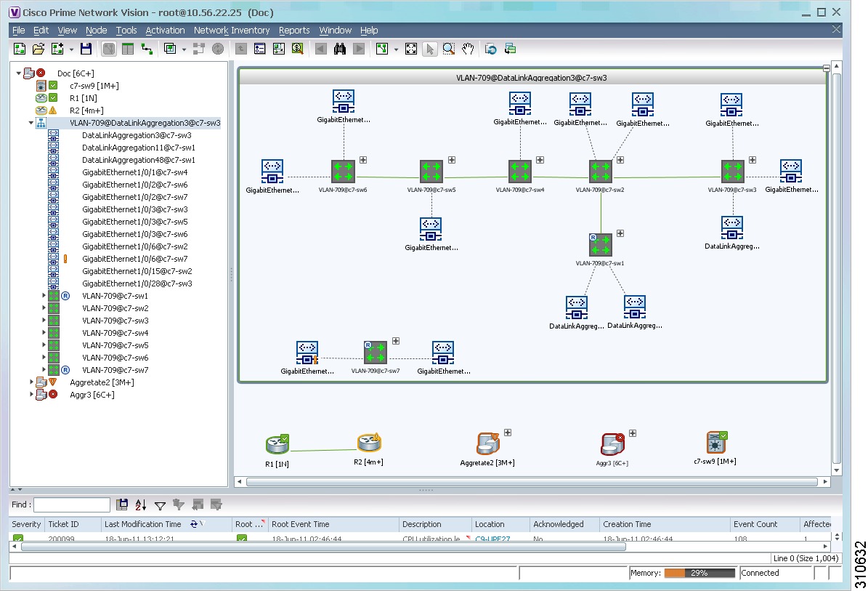Image resolution: width=868 pixels, height=591 pixels.
Task: Save the map with the floppy disk icon
Action: click(86, 49)
